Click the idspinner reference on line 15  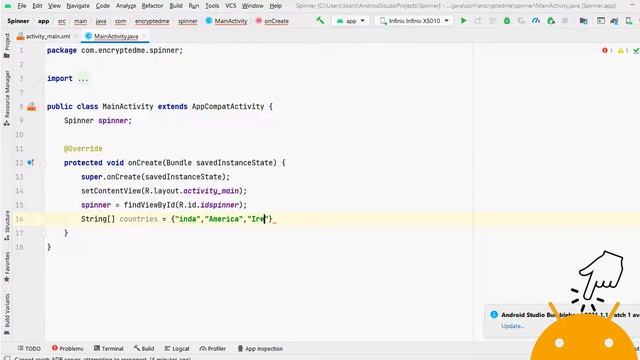pyautogui.click(x=219, y=205)
